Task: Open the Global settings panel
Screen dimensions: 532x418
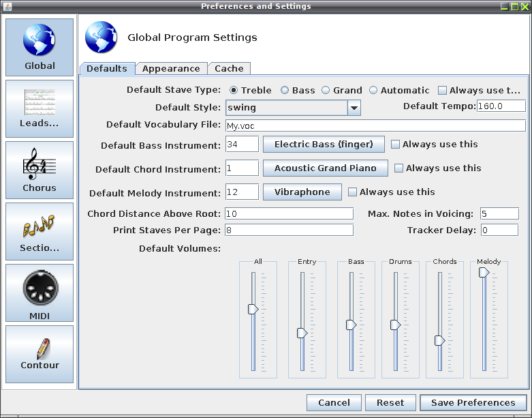Action: [x=40, y=47]
